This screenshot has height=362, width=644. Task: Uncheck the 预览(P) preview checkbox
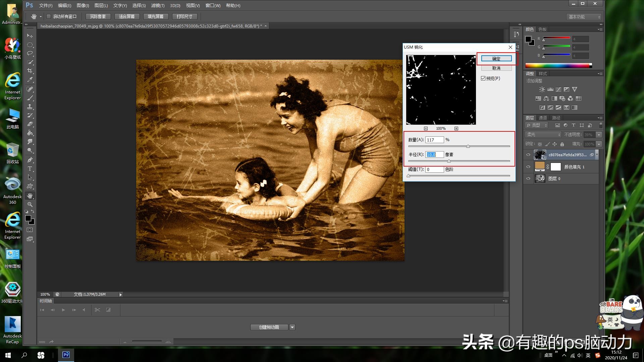pos(483,78)
